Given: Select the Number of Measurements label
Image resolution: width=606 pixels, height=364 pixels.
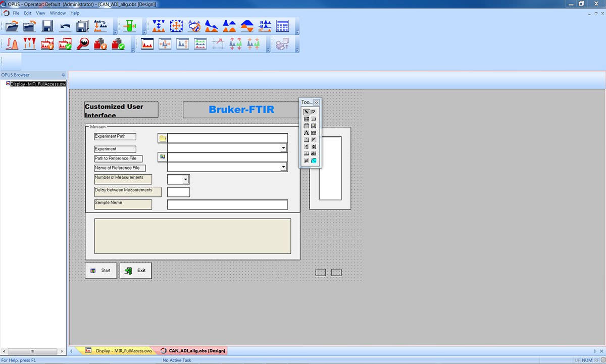Looking at the screenshot, I should [x=123, y=179].
